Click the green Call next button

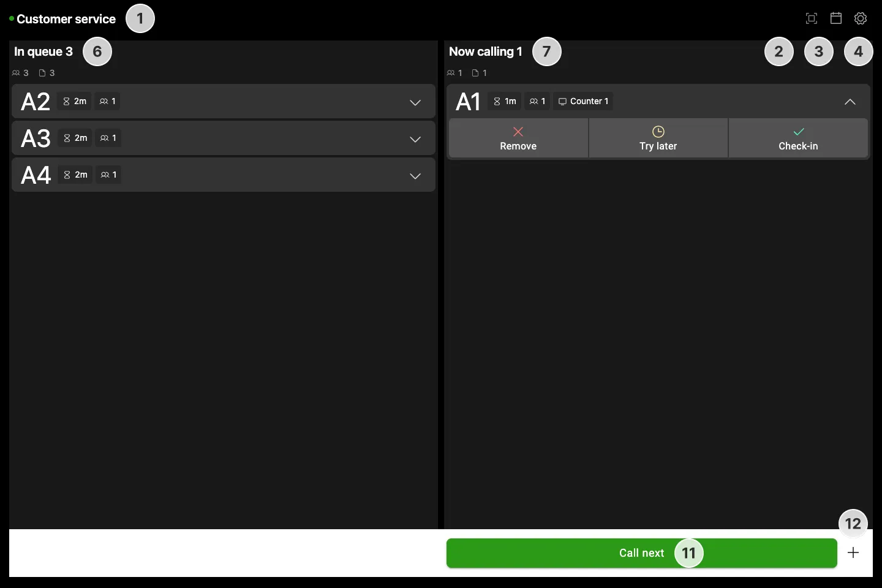(641, 553)
